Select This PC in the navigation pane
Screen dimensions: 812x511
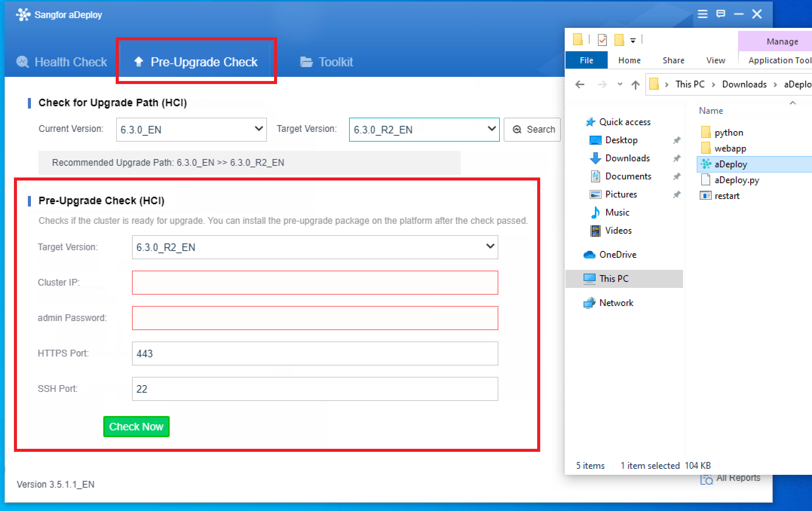(624, 279)
